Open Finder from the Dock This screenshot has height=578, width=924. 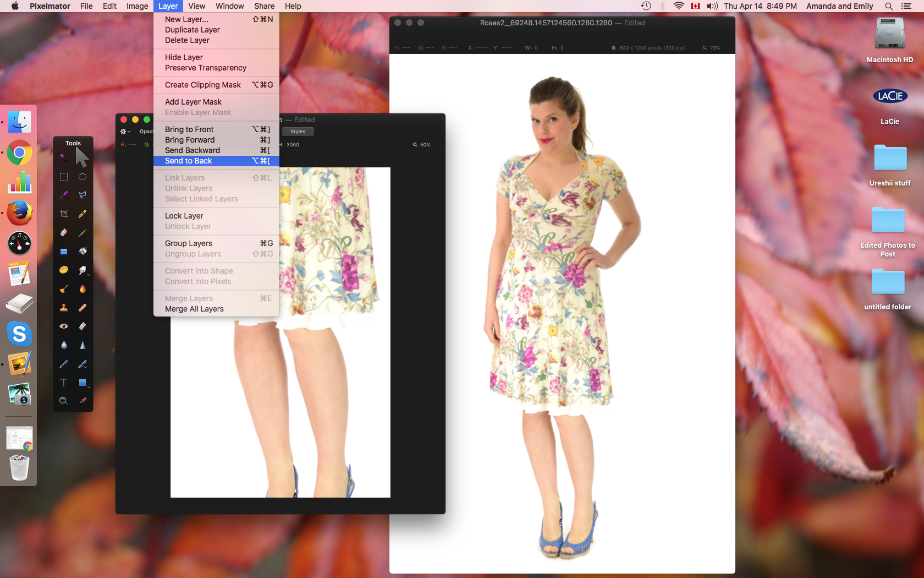click(19, 122)
